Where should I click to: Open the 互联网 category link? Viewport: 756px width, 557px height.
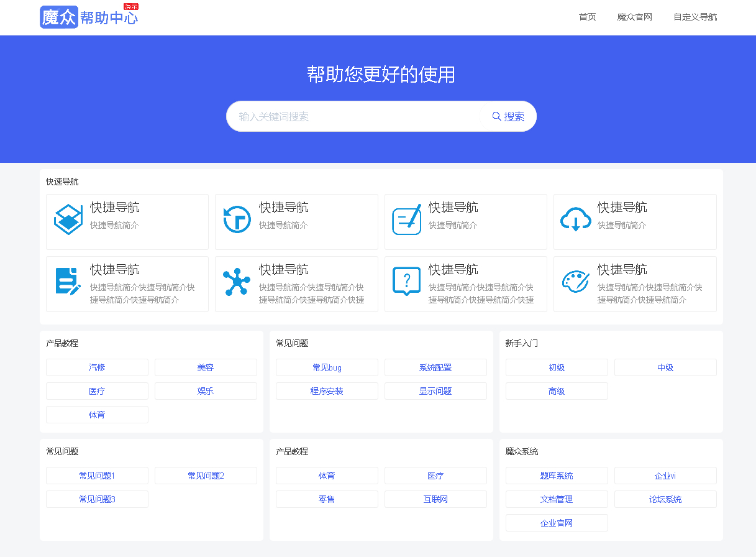[435, 499]
